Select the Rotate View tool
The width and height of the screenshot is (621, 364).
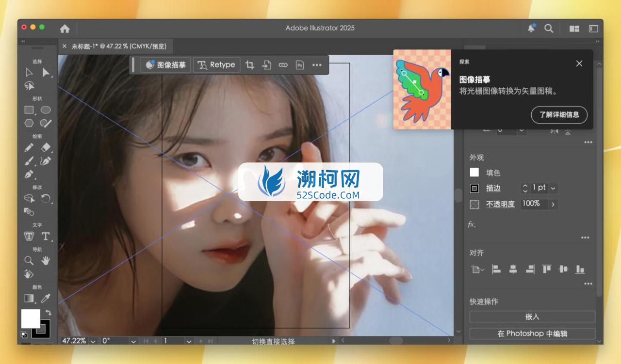pos(29,274)
